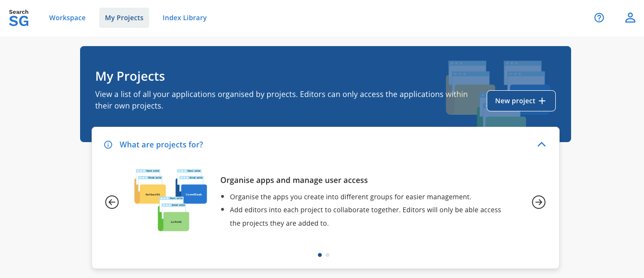
Task: Open the user profile icon
Action: (630, 17)
